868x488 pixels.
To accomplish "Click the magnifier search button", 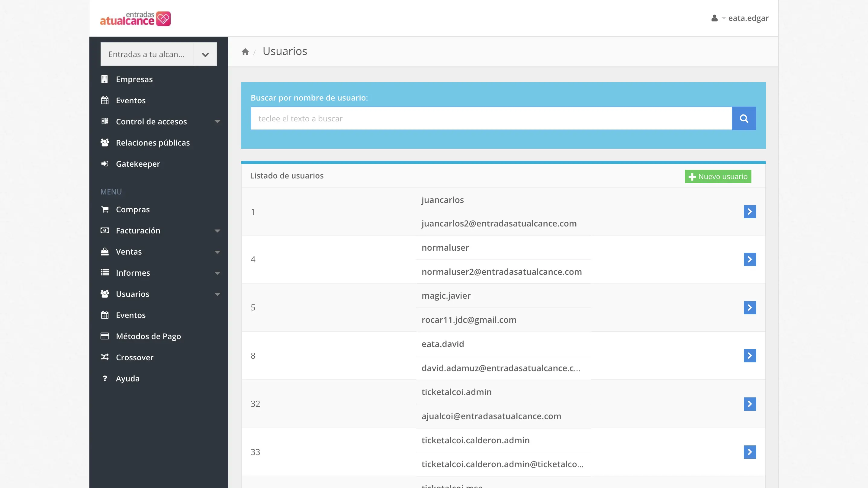I will (744, 119).
